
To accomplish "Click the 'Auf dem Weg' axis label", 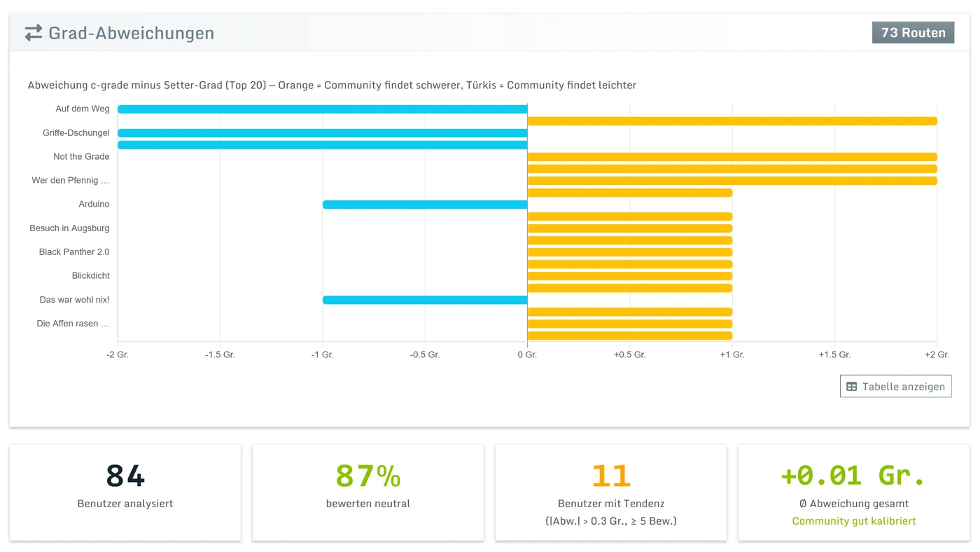I will tap(83, 109).
